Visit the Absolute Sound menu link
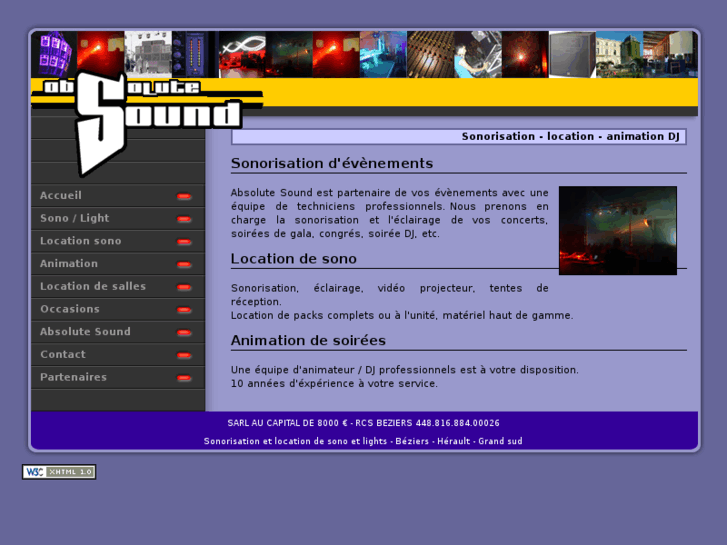 point(118,332)
